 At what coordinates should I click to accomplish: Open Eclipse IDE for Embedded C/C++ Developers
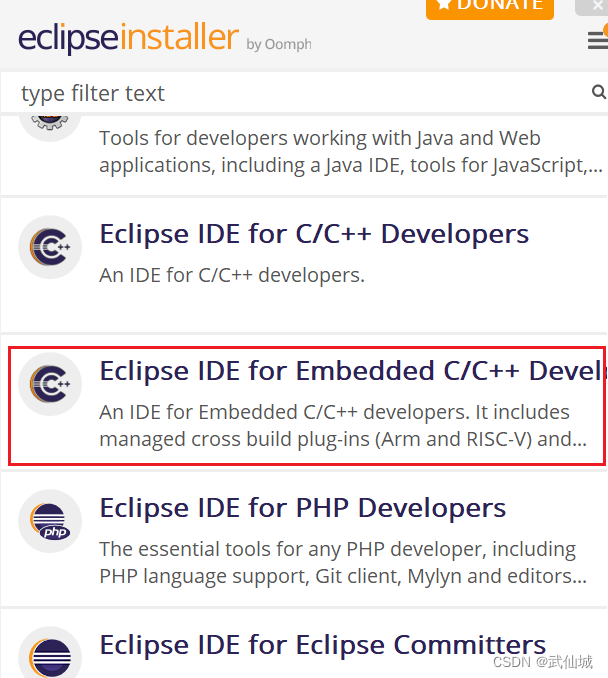(x=352, y=371)
